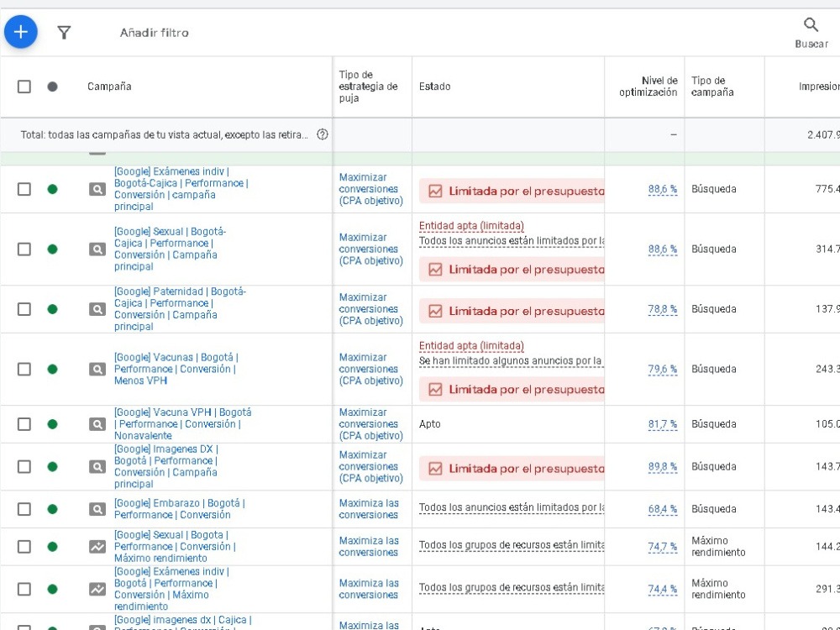This screenshot has height=630, width=840.
Task: Click green status dot for Vacunas Bogotá campaign
Action: (52, 369)
